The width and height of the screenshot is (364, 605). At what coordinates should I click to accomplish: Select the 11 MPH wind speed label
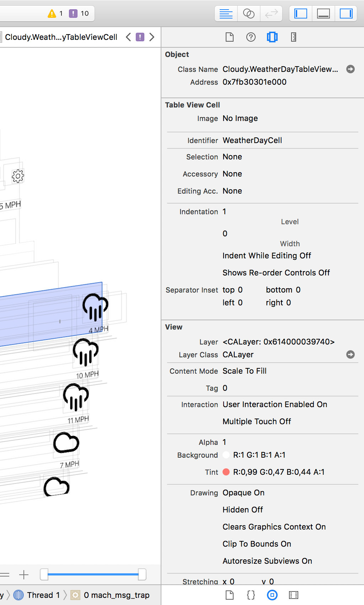78,420
